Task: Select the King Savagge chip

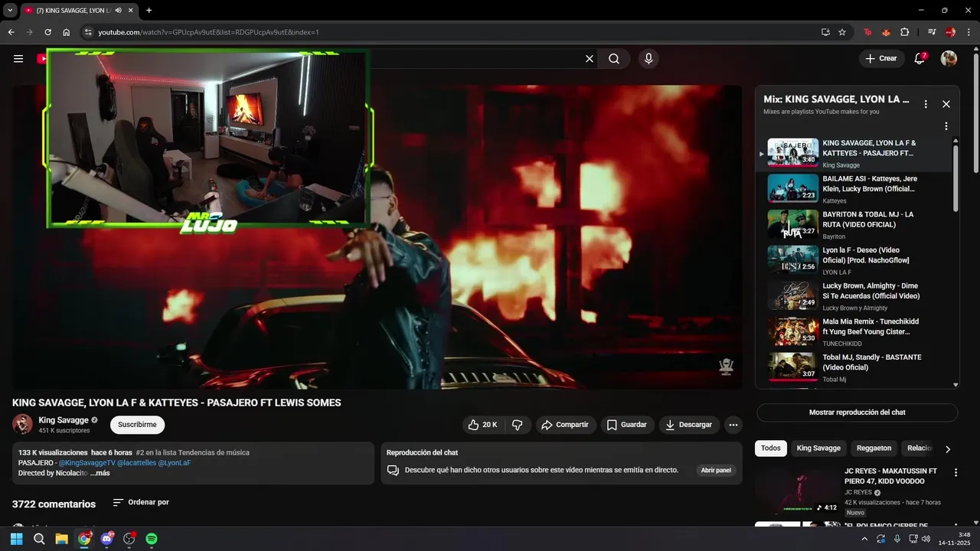Action: [818, 448]
